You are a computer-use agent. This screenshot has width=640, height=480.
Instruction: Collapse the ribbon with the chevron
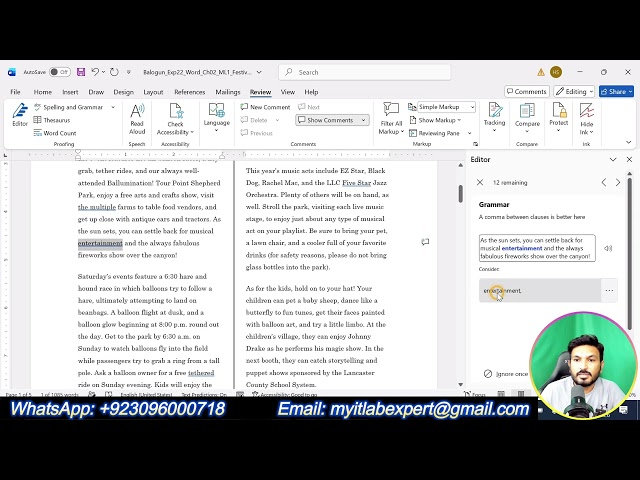tap(629, 142)
